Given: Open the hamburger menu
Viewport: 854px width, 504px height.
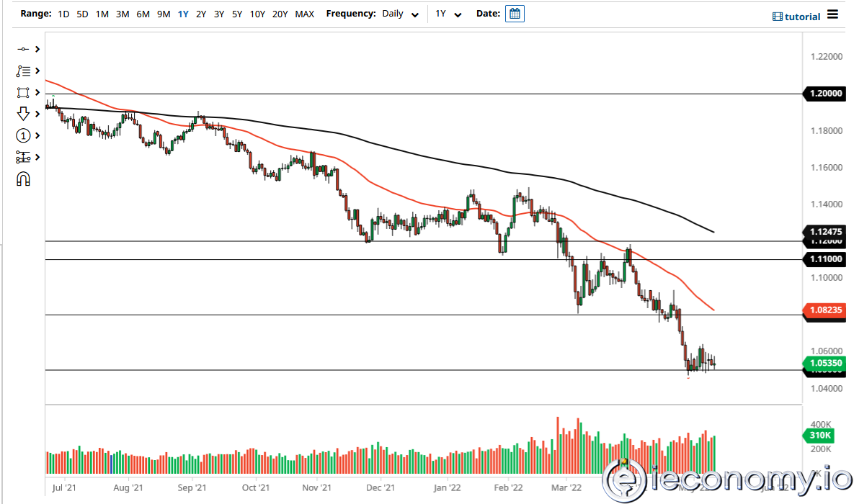Looking at the screenshot, I should click(x=832, y=14).
